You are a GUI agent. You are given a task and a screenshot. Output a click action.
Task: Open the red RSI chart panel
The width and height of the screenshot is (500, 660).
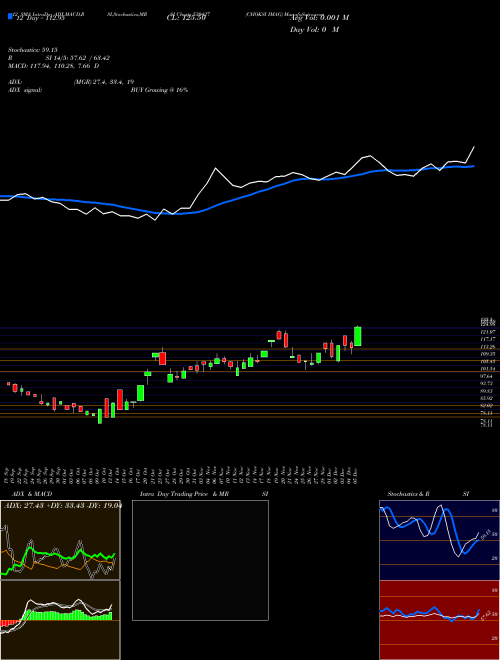(439, 620)
